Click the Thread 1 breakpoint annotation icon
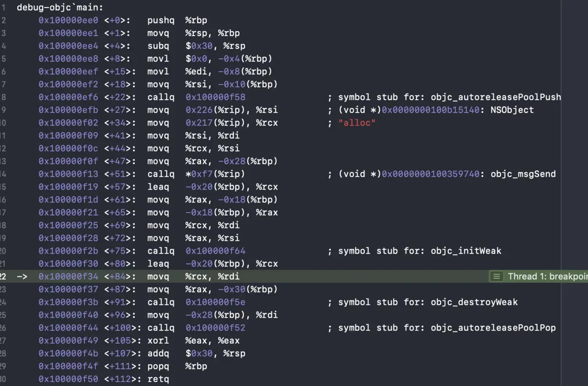This screenshot has height=386, width=588. (496, 276)
